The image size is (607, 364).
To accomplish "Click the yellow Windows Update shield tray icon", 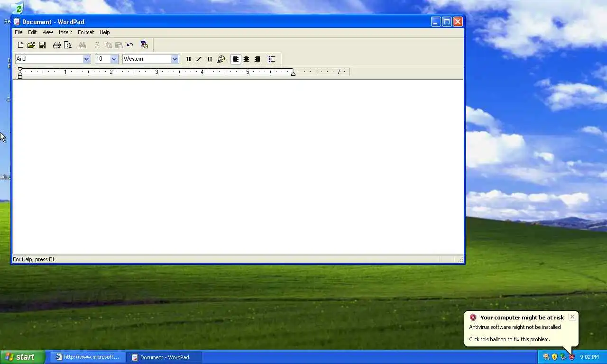I will tap(554, 357).
